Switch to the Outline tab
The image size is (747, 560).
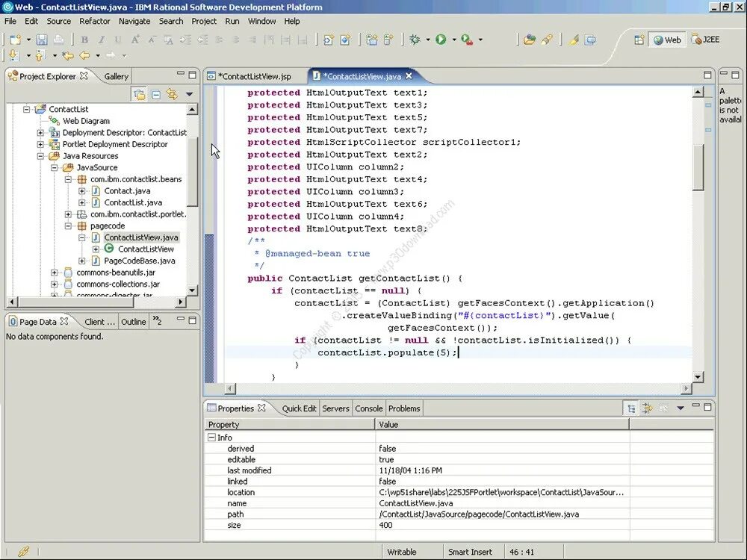tap(134, 322)
